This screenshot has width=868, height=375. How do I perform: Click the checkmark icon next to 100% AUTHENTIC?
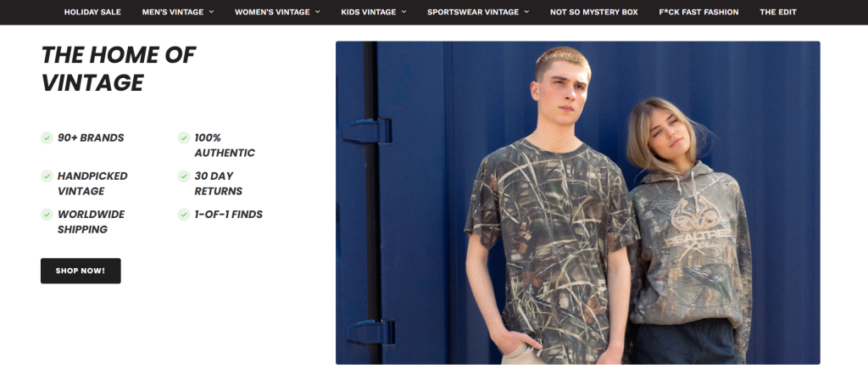(x=184, y=138)
